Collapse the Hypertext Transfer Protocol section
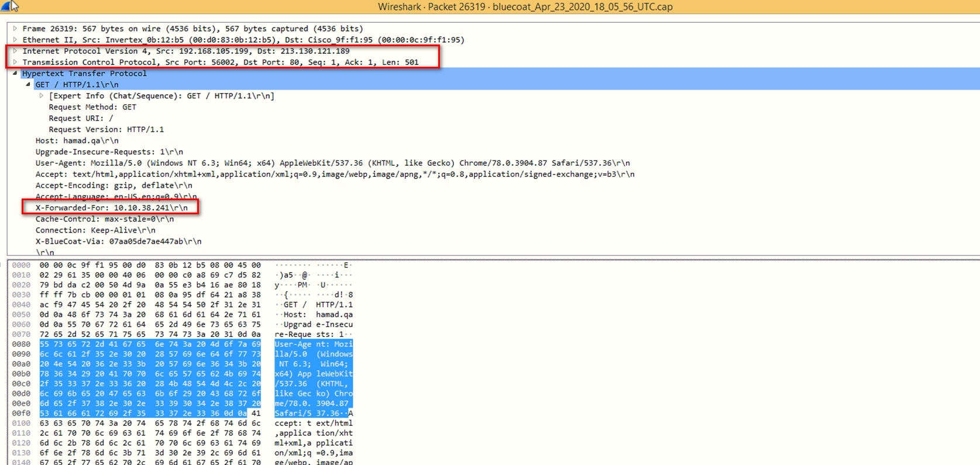This screenshot has width=980, height=465. (15, 73)
